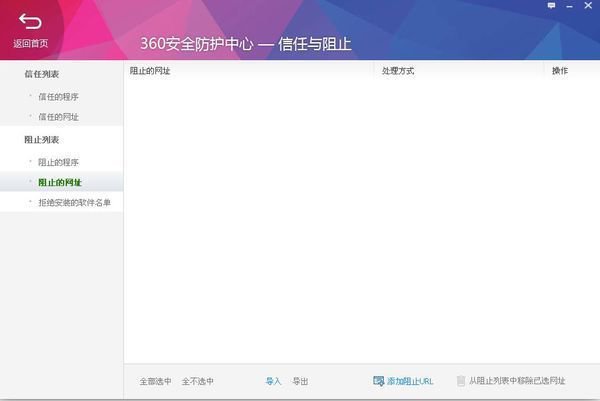Click 全部选中 to select all entries
Screen dimensions: 600x401
coord(155,381)
